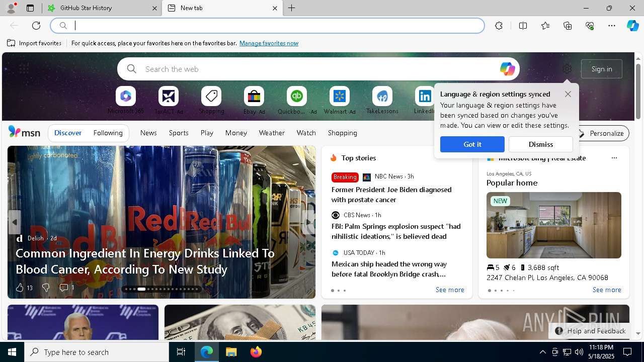Image resolution: width=644 pixels, height=362 pixels.
Task: Click the Personalize button
Action: pyautogui.click(x=601, y=133)
